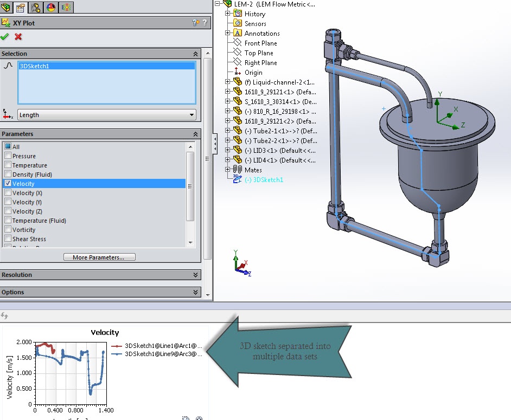This screenshot has width=511, height=420.
Task: Enable the Density (Fluid) checkbox
Action: coord(8,174)
